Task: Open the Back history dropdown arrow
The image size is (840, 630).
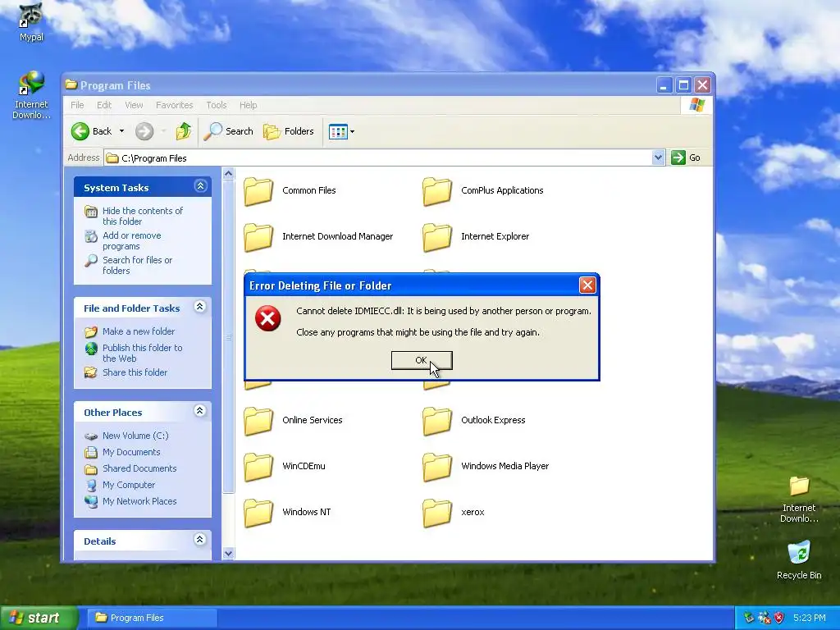Action: point(121,131)
